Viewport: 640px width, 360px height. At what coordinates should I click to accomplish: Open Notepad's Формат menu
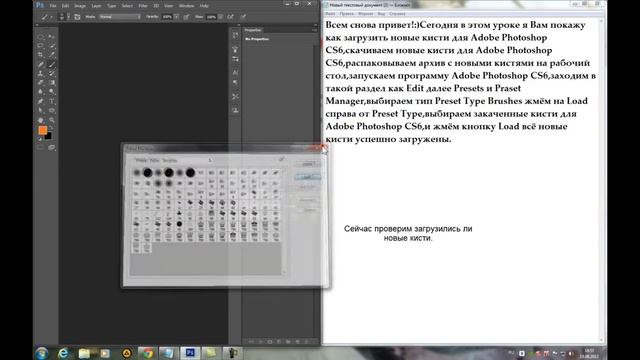pos(365,13)
